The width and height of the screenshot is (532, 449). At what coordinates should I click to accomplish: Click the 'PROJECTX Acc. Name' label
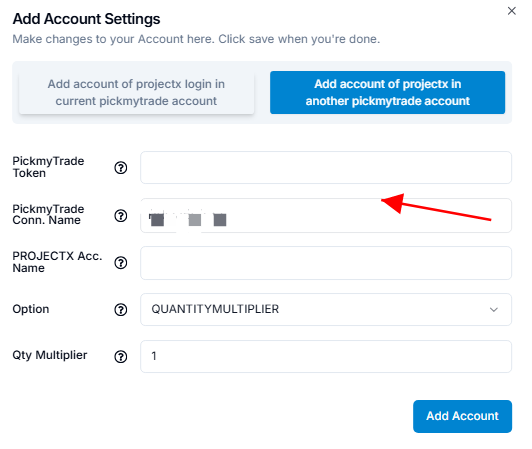pos(57,262)
